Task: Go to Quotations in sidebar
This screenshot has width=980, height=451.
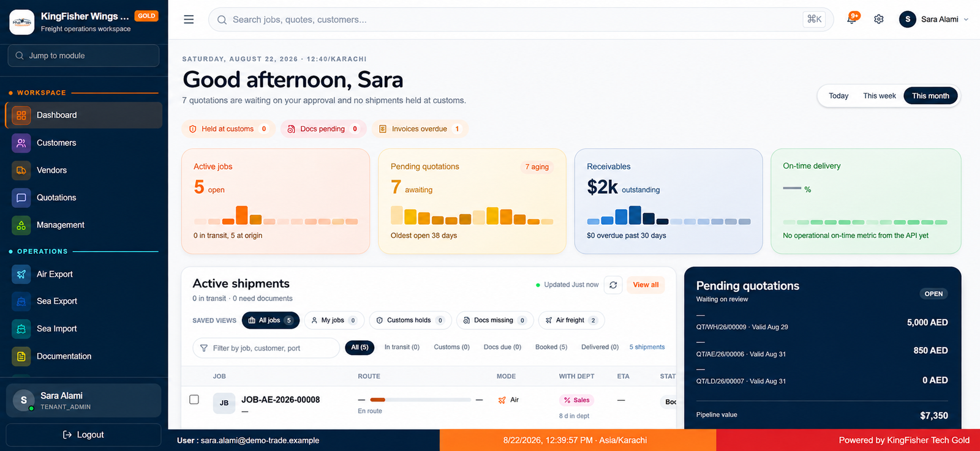Action: 84,198
